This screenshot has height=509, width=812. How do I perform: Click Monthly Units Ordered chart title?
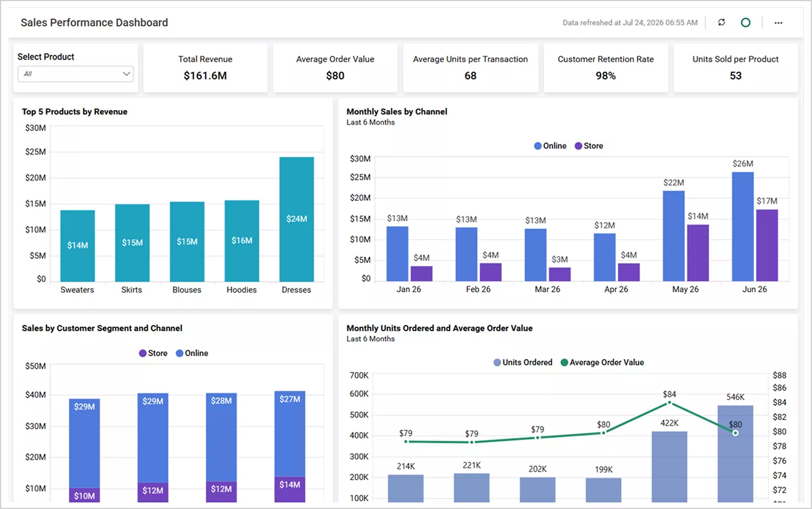click(439, 328)
